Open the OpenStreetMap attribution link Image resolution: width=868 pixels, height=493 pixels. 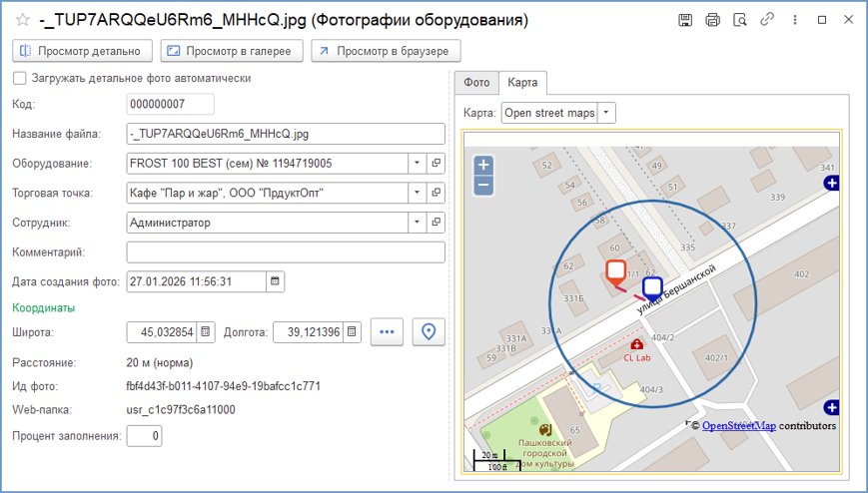(739, 425)
